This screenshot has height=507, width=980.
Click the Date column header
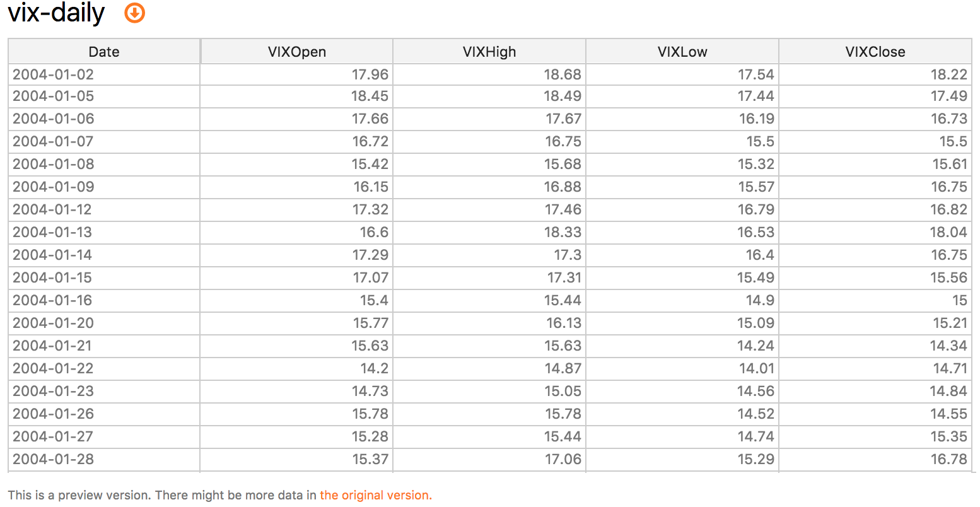pyautogui.click(x=104, y=52)
